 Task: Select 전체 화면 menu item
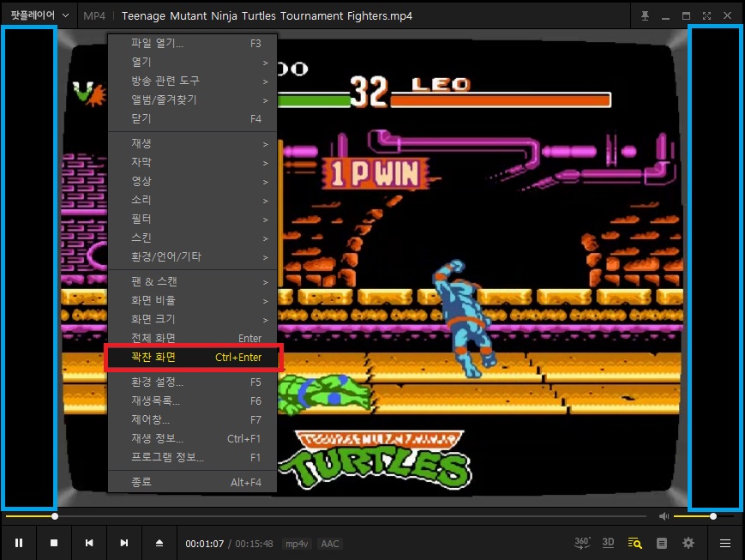pos(192,339)
